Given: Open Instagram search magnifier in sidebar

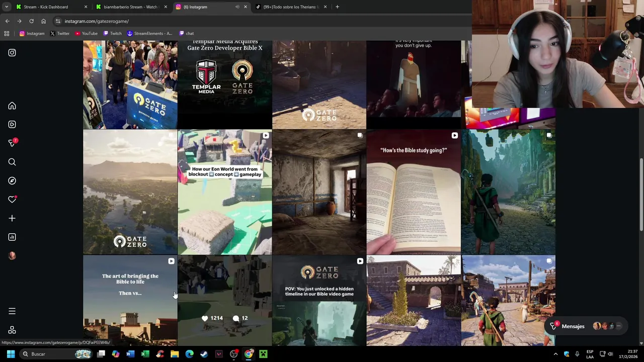Looking at the screenshot, I should 12,162.
